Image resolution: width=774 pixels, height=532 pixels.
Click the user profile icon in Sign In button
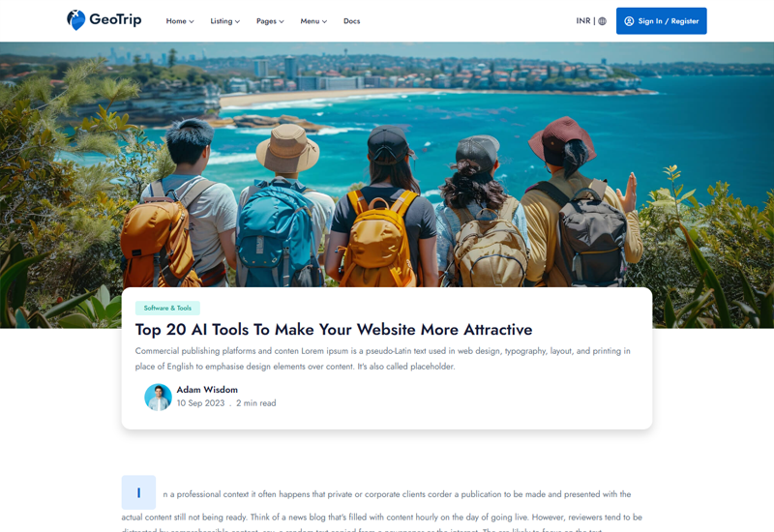pos(629,21)
